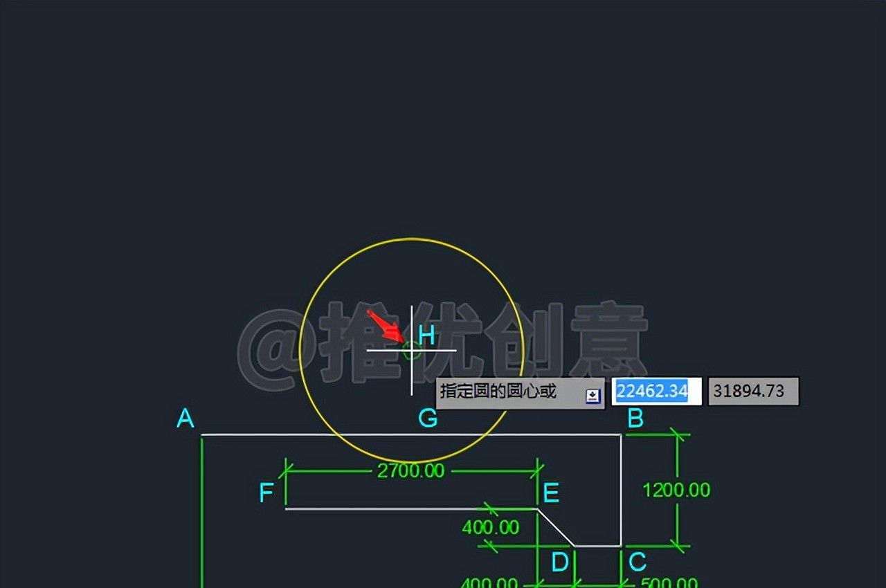Click the point label F
The image size is (886, 588).
pyautogui.click(x=266, y=493)
